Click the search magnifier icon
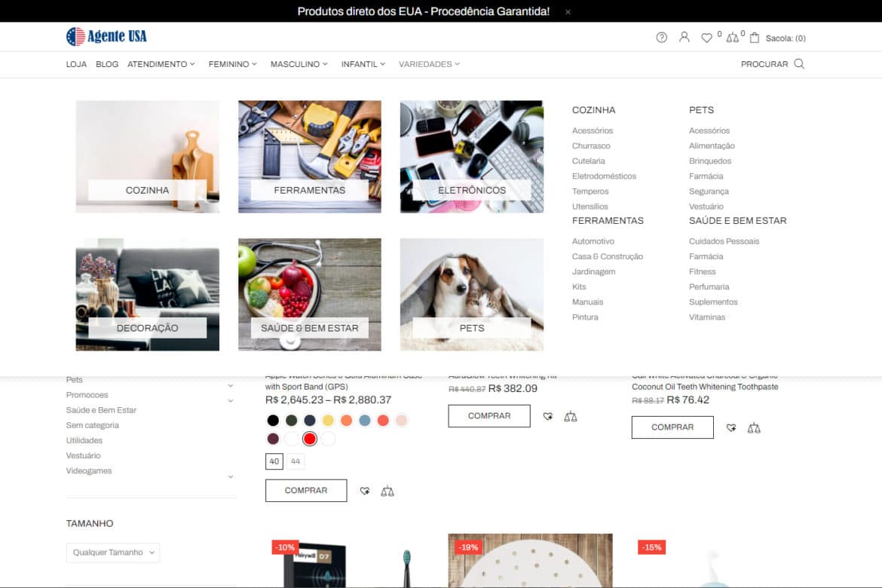 pyautogui.click(x=799, y=63)
